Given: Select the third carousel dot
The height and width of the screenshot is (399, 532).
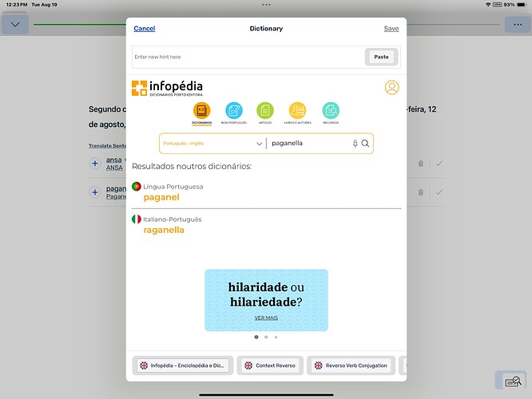Looking at the screenshot, I should [x=276, y=337].
